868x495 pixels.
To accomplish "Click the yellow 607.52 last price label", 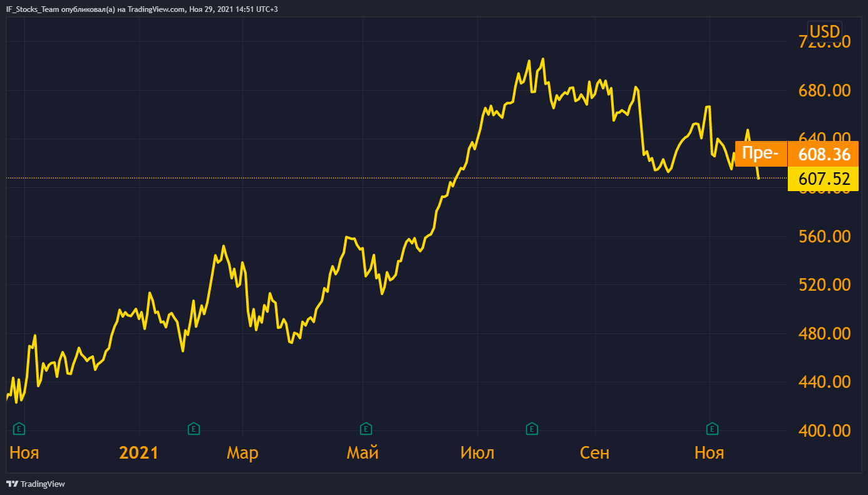I will pyautogui.click(x=824, y=179).
